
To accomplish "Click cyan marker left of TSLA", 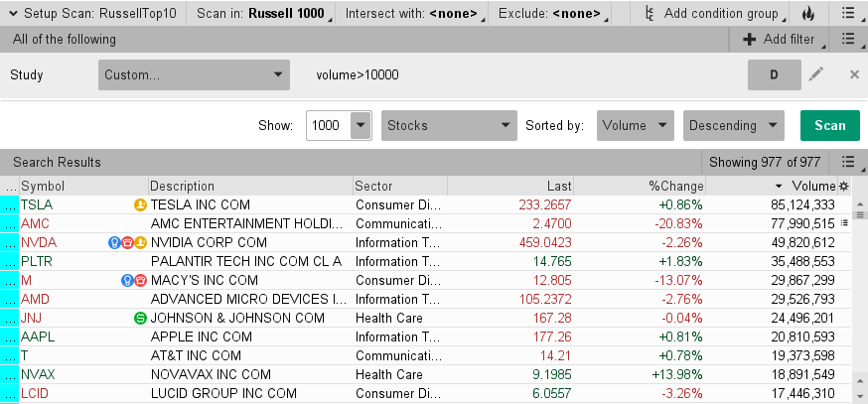I will tap(9, 205).
